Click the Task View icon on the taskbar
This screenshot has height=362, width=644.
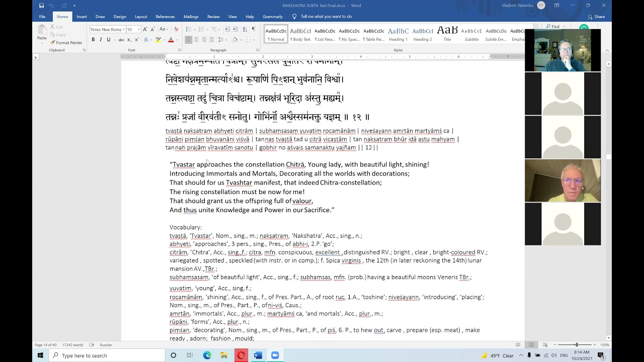[190, 355]
